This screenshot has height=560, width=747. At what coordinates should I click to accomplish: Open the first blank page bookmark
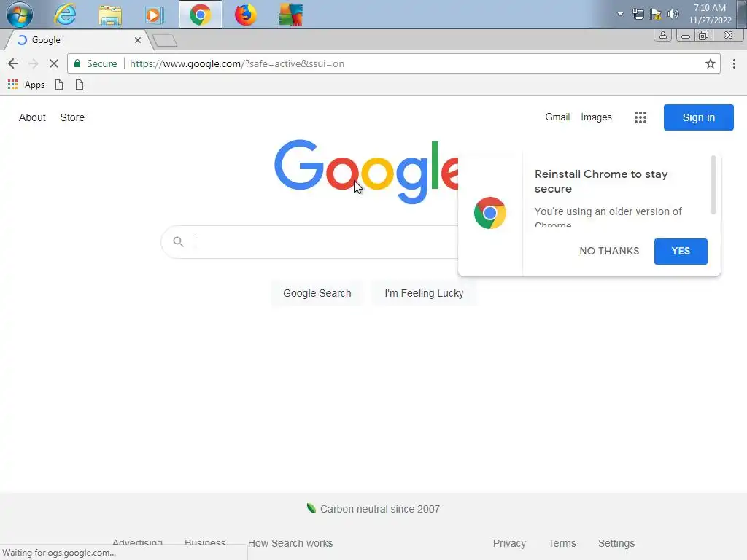click(59, 85)
